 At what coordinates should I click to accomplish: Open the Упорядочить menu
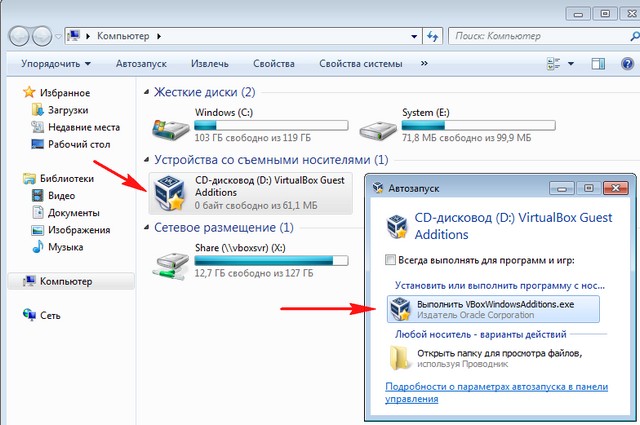click(x=56, y=64)
